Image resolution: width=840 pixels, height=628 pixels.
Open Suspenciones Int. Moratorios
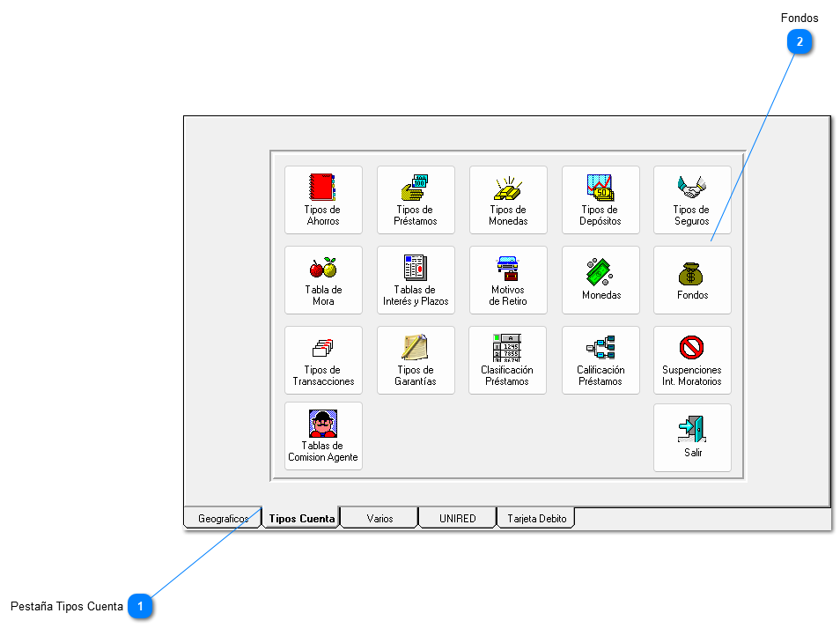pyautogui.click(x=692, y=359)
